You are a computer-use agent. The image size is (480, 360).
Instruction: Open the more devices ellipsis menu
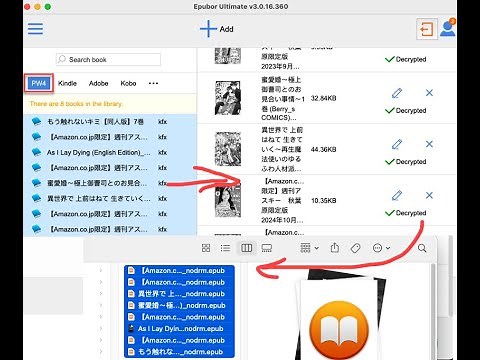[x=153, y=83]
